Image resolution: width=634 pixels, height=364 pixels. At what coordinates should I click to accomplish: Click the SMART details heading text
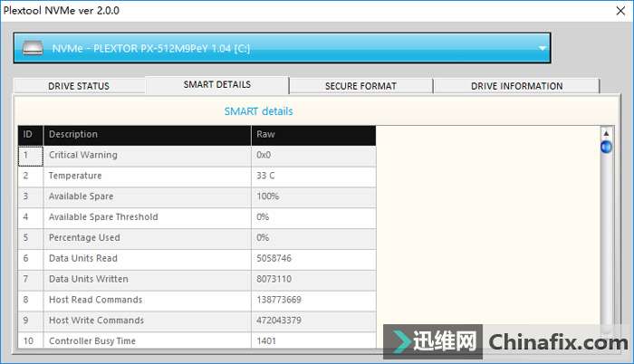point(258,111)
